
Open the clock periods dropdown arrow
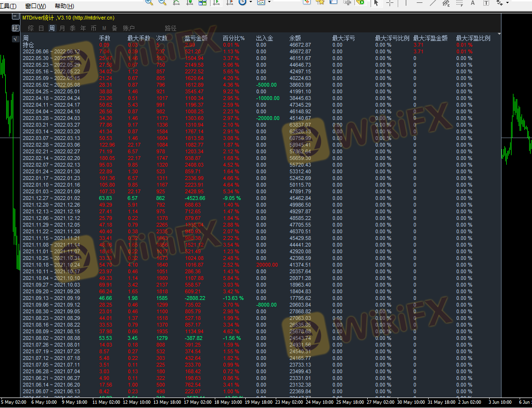click(x=251, y=2)
